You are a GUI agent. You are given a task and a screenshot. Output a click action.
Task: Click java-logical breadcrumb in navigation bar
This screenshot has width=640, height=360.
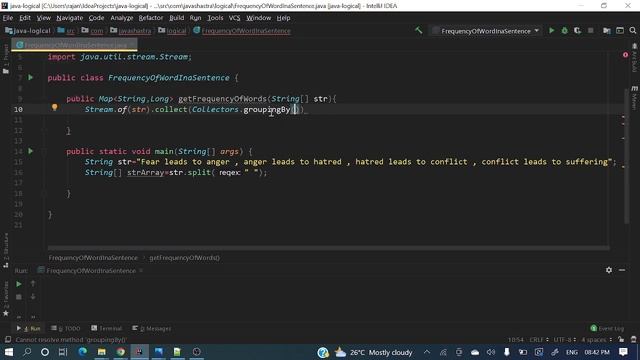pos(28,31)
